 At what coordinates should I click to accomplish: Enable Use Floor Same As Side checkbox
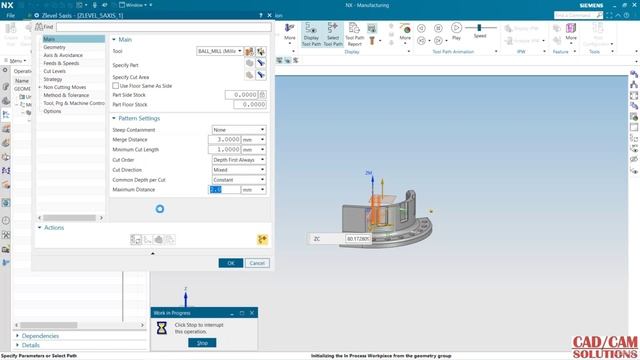point(116,86)
